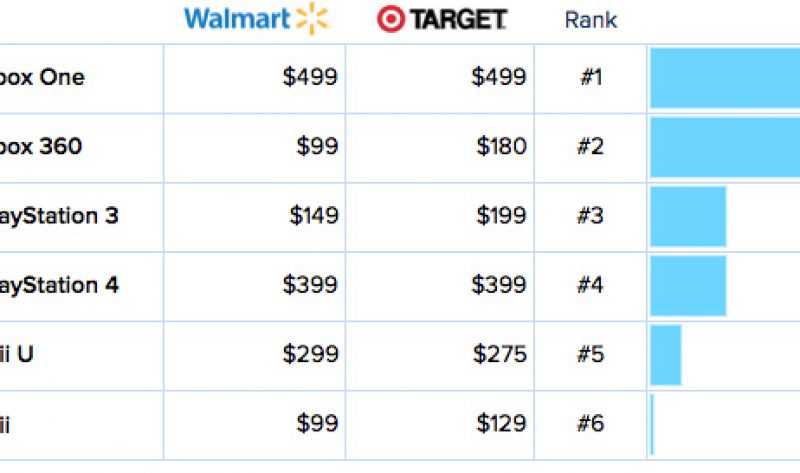This screenshot has width=800, height=473.
Task: Select Target's $129 Wii price
Action: 501,424
